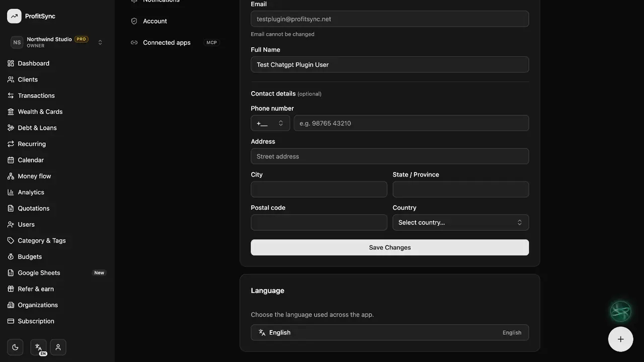Open the user profile icon button
Image resolution: width=644 pixels, height=362 pixels.
click(58, 347)
